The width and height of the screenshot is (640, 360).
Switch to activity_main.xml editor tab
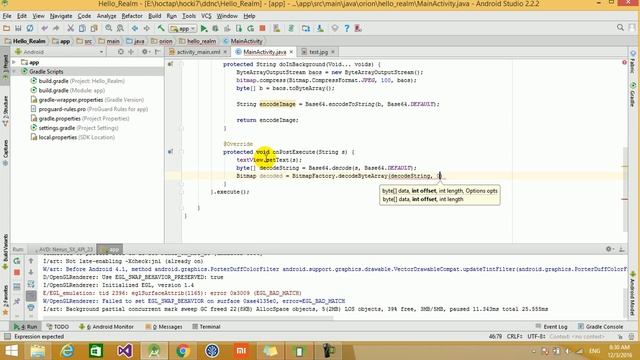(198, 52)
